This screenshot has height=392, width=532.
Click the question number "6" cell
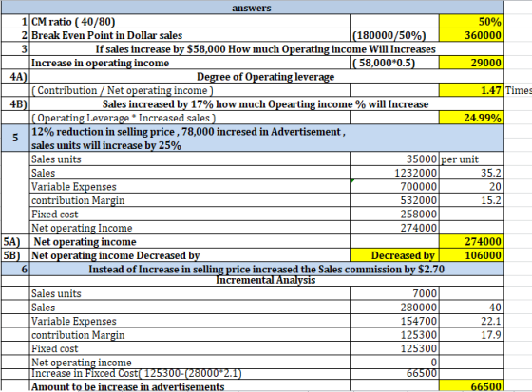(x=15, y=270)
